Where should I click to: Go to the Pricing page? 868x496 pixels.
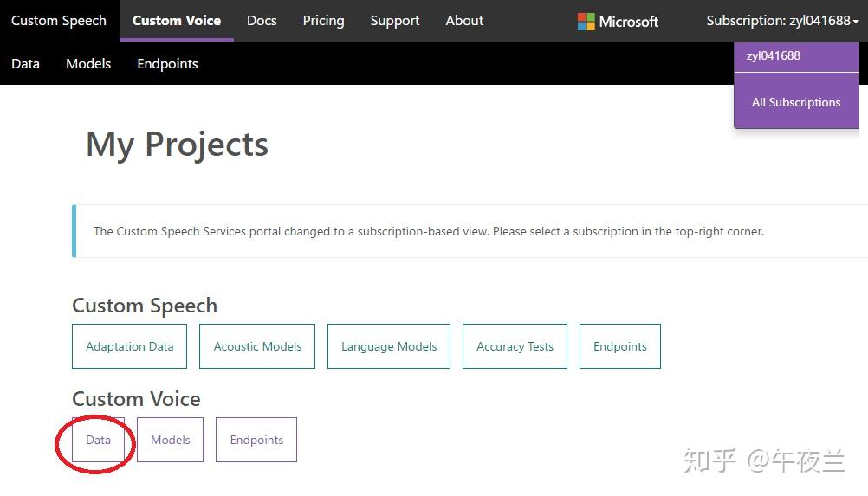tap(323, 21)
